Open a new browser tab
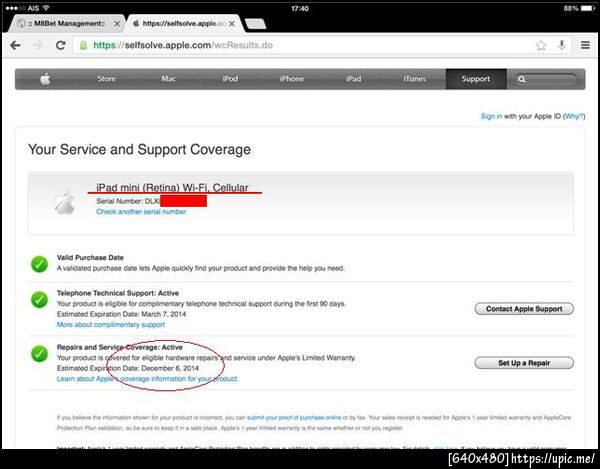 point(255,24)
